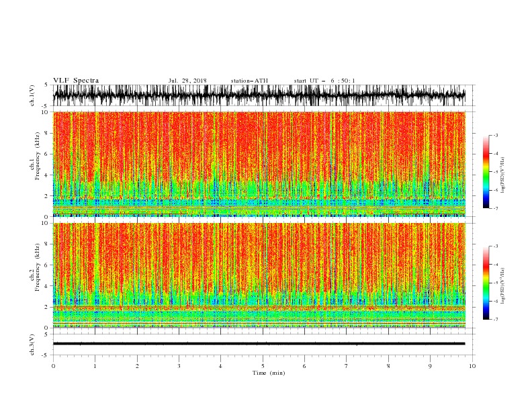This screenshot has height=411, width=532.
Task: Click time axis tick label "5"
Action: pos(263,366)
